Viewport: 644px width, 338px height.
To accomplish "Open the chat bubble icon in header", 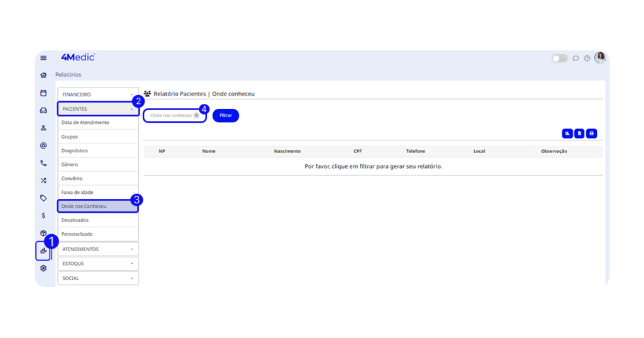I will coord(575,59).
